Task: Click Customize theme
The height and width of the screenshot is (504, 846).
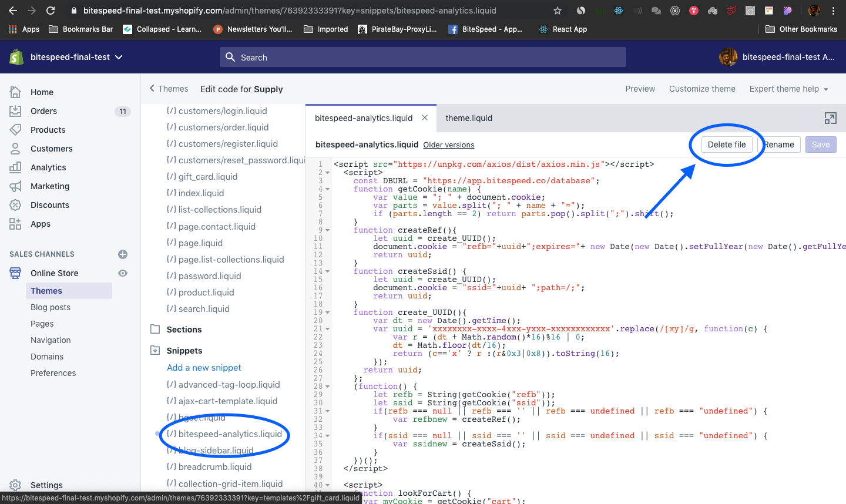Action: coord(702,89)
